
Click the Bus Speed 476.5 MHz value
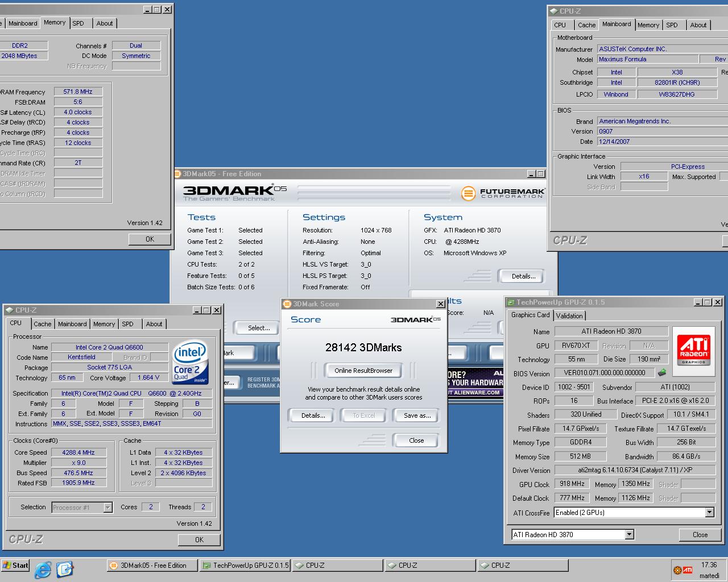click(78, 473)
